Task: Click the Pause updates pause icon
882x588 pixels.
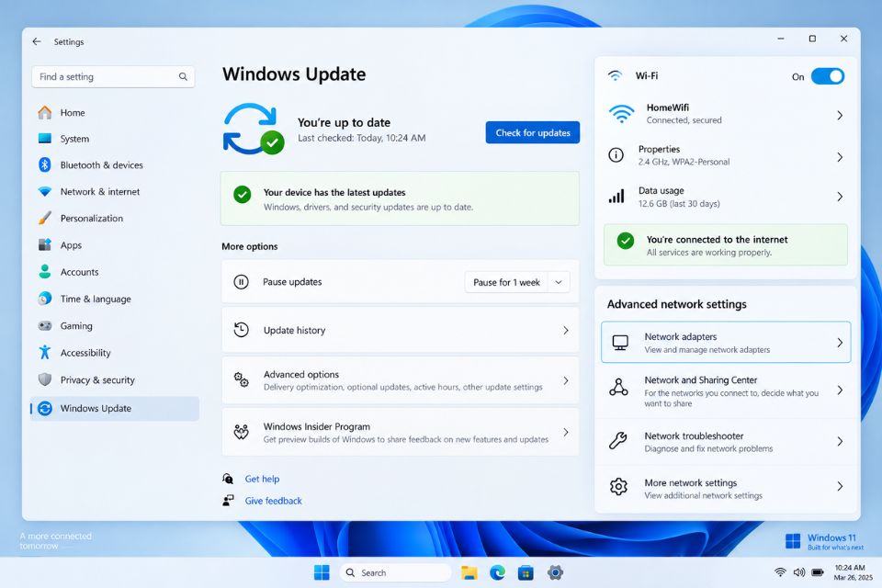Action: point(241,282)
